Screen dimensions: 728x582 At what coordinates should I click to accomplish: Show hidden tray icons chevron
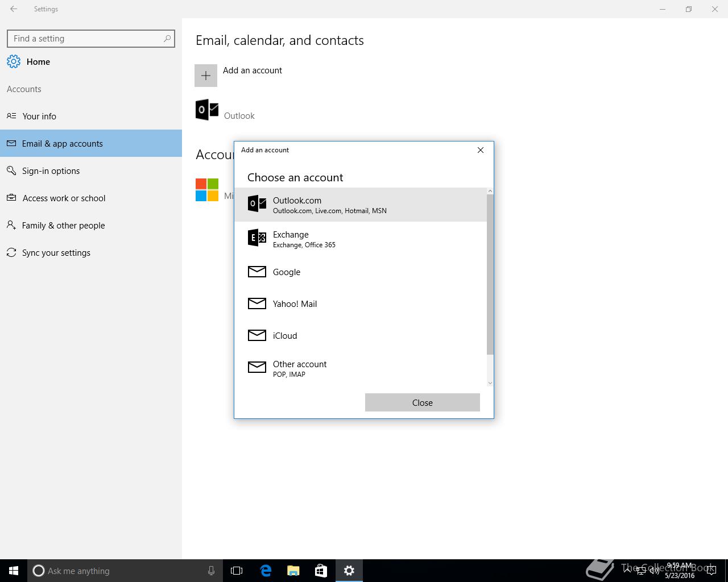pos(627,571)
